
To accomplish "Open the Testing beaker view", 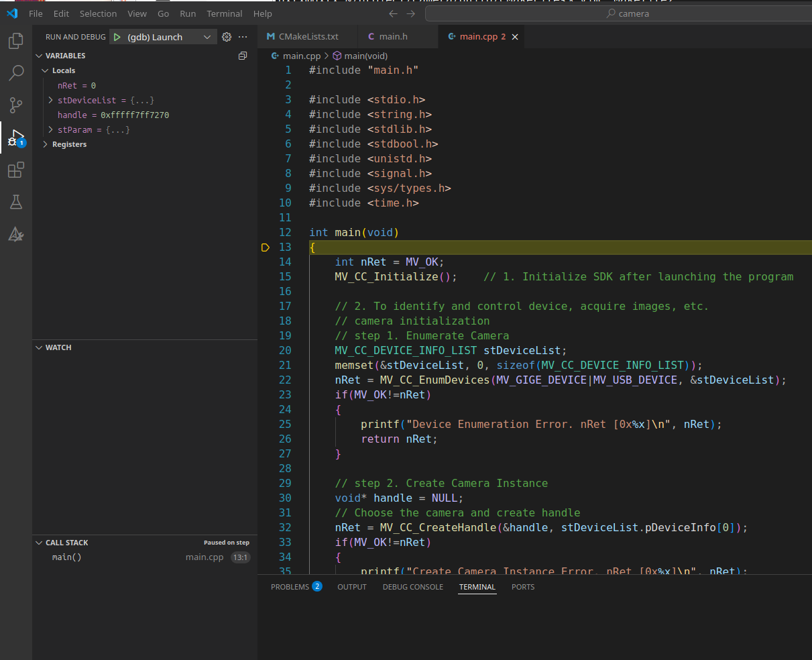I will (x=15, y=202).
